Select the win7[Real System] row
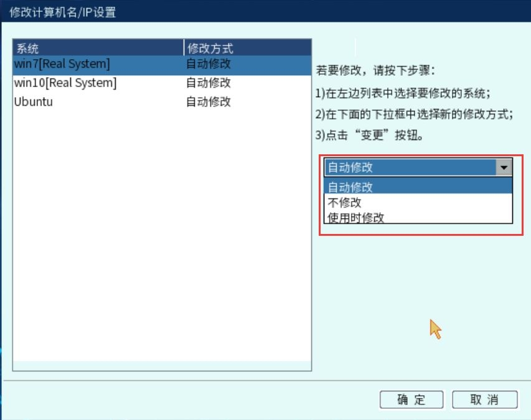The width and height of the screenshot is (531, 420). point(62,64)
